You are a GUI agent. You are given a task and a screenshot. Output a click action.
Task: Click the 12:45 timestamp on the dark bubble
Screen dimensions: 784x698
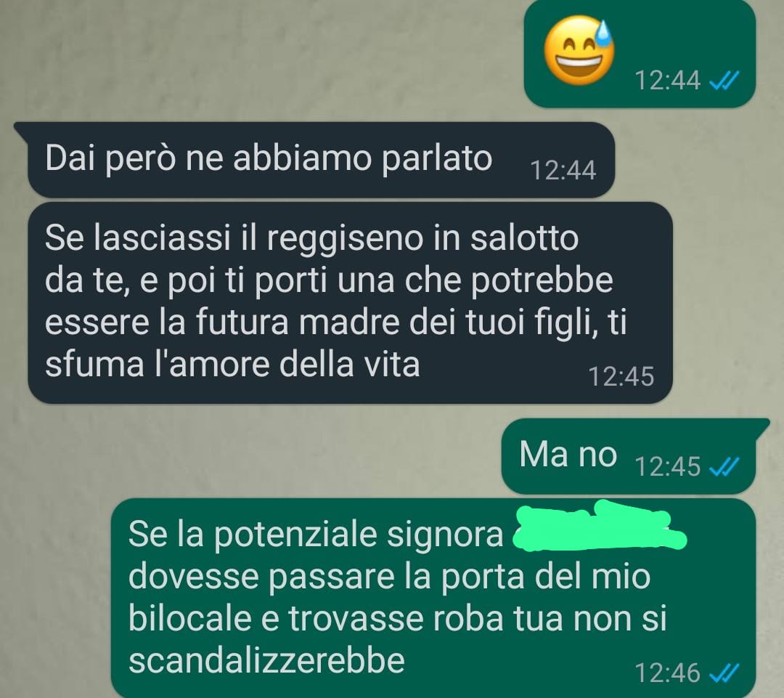pyautogui.click(x=621, y=376)
